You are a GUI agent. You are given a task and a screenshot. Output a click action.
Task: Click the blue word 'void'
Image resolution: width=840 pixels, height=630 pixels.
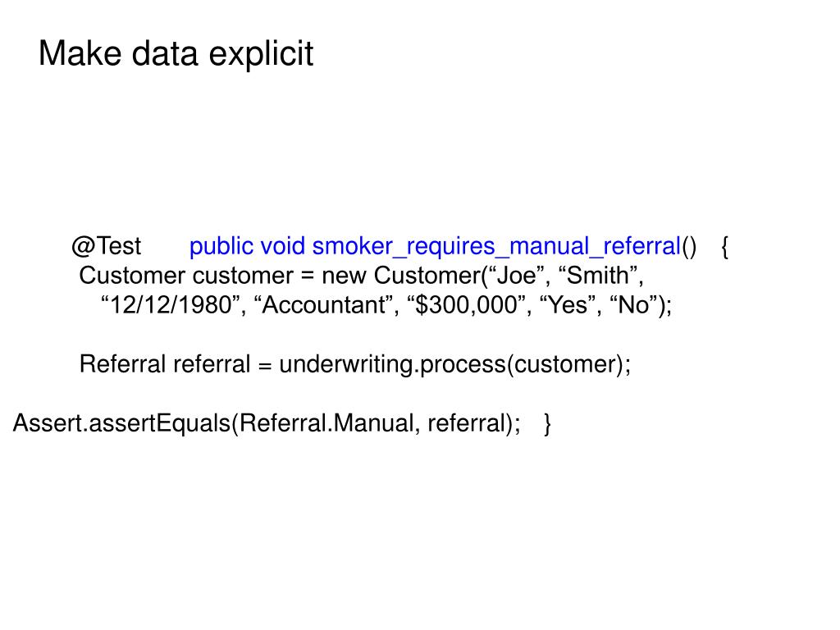[283, 246]
